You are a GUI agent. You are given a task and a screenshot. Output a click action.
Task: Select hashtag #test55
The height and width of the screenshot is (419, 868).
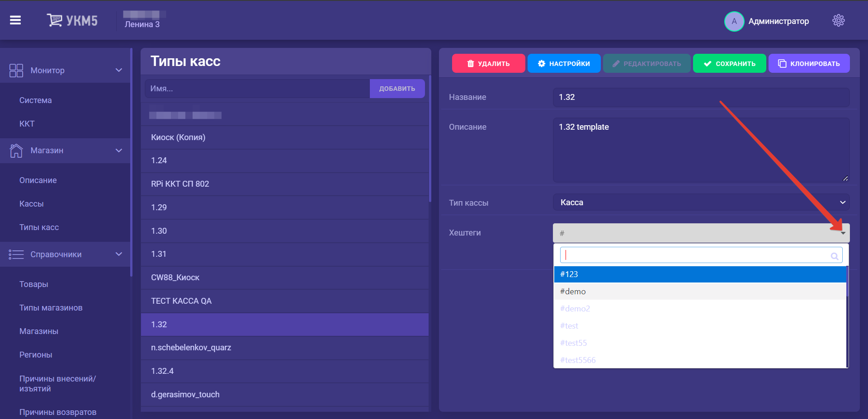pos(700,343)
